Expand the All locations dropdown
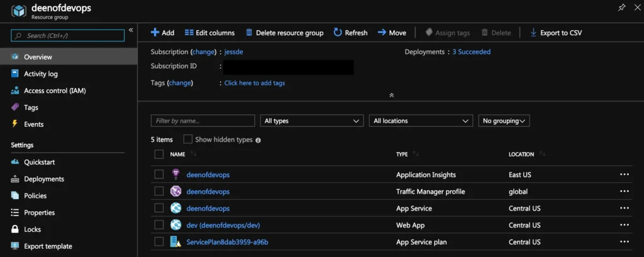This screenshot has width=644, height=257. point(420,121)
